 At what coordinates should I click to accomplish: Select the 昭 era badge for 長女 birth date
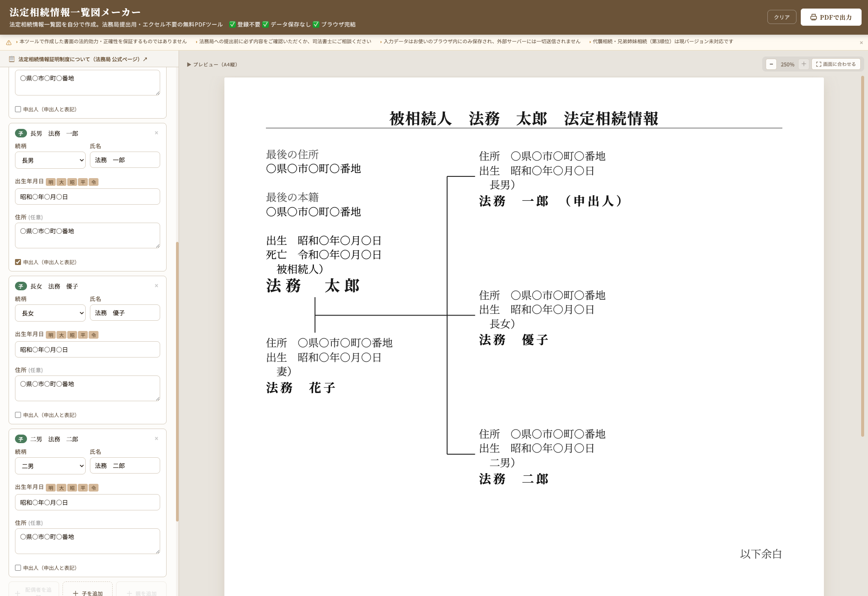click(x=72, y=334)
